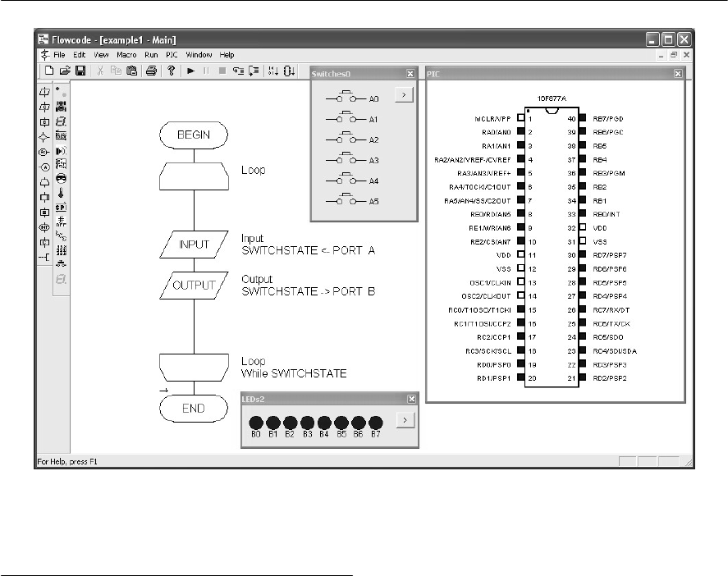
Task: Select the Output flowchart icon in the toolbox
Action: [44, 107]
